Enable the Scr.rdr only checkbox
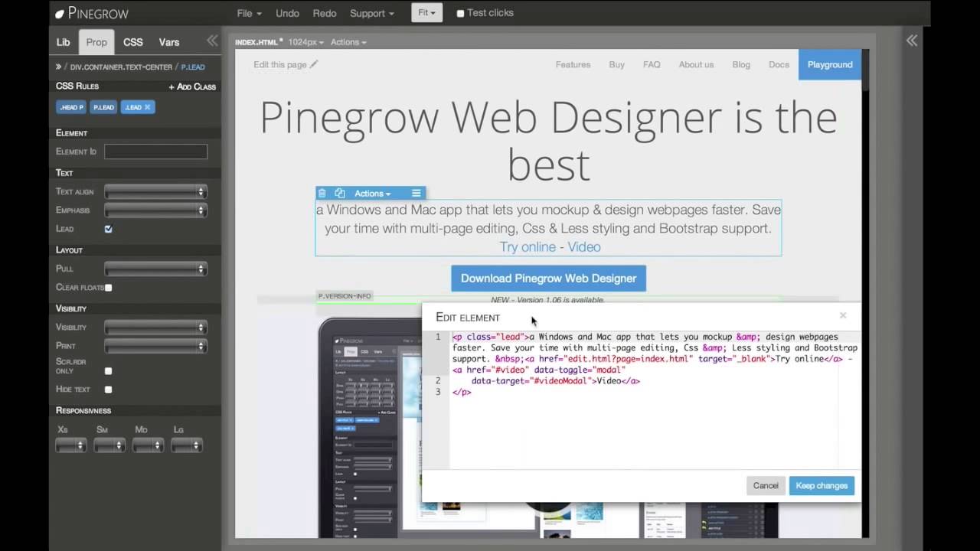The image size is (980, 551). click(x=108, y=371)
